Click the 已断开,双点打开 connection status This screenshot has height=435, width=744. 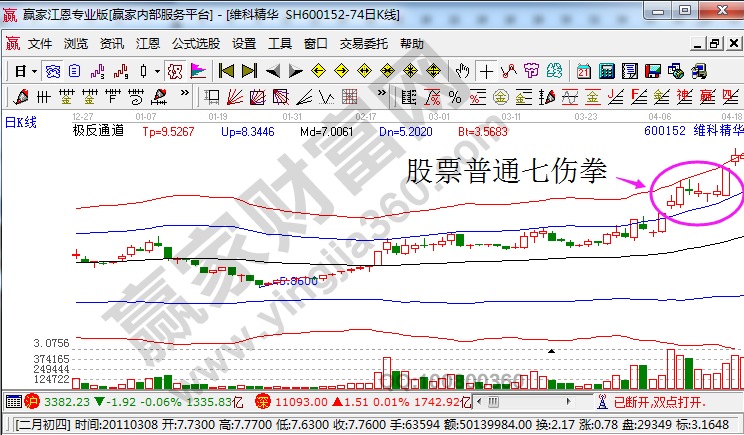(x=659, y=401)
